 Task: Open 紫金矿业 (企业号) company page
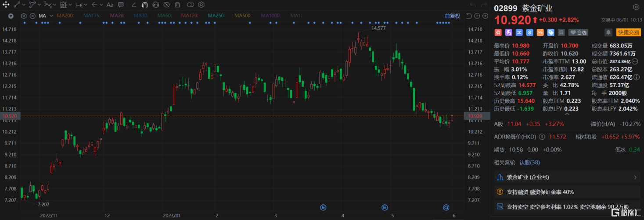(x=567, y=177)
